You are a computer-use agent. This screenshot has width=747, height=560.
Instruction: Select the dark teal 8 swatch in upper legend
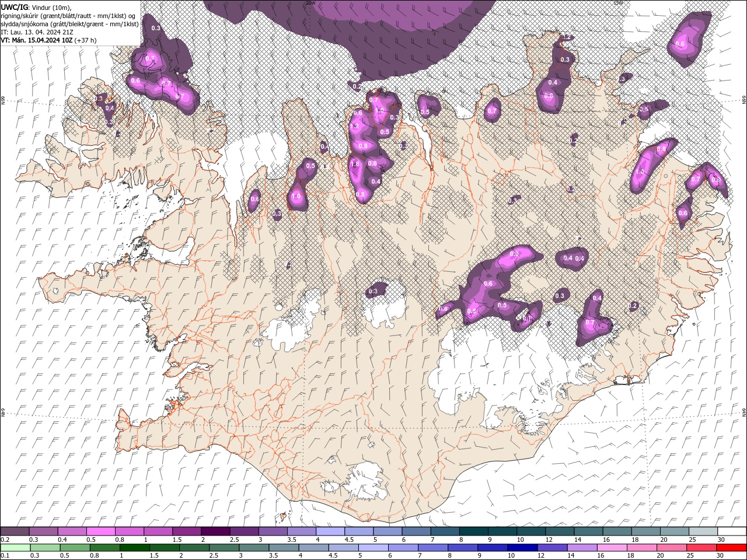click(473, 531)
